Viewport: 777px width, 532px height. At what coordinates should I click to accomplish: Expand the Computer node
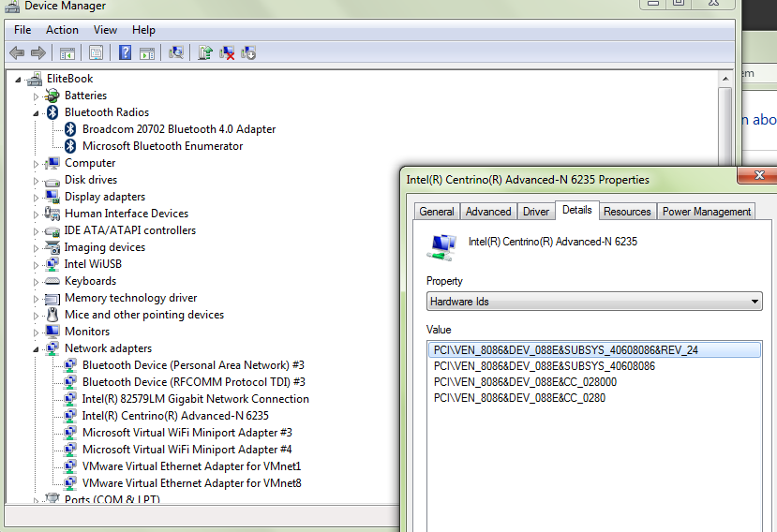pos(36,164)
